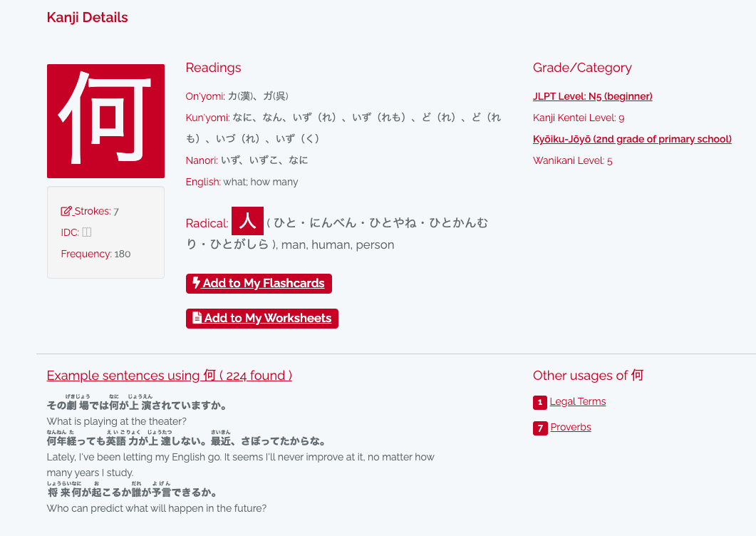Click the large 何 kanji tile
This screenshot has width=756, height=536.
click(105, 121)
